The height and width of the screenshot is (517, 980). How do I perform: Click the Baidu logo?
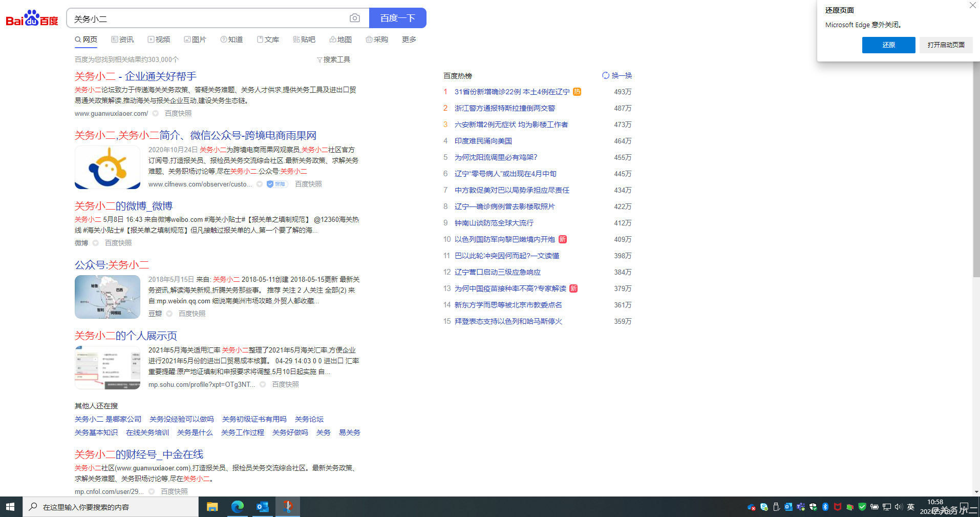click(32, 18)
